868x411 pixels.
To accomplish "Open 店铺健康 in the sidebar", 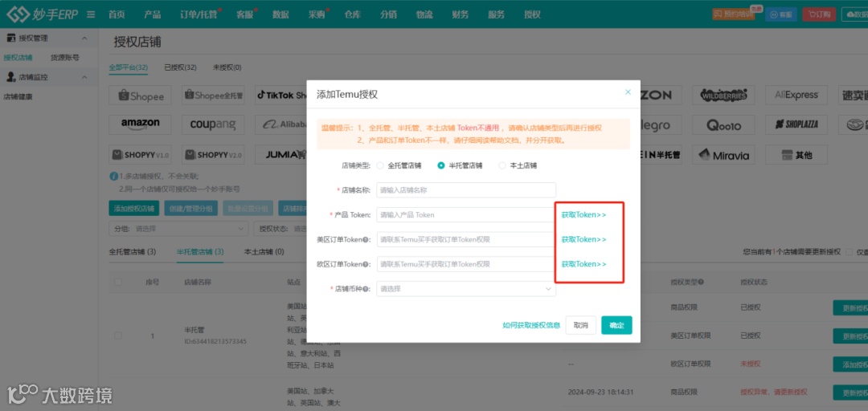I will (18, 96).
